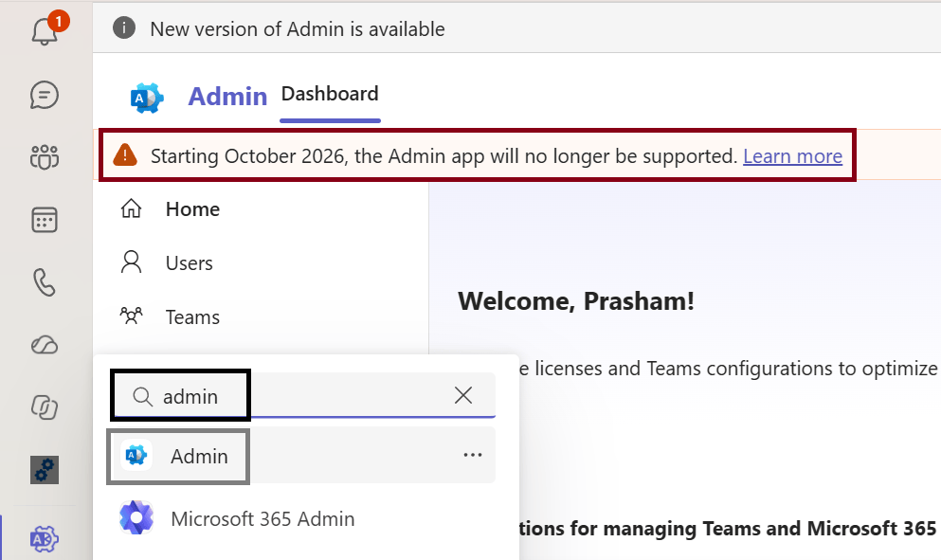Open the pinned Admin app icon in sidebar
The width and height of the screenshot is (941, 560).
(45, 538)
